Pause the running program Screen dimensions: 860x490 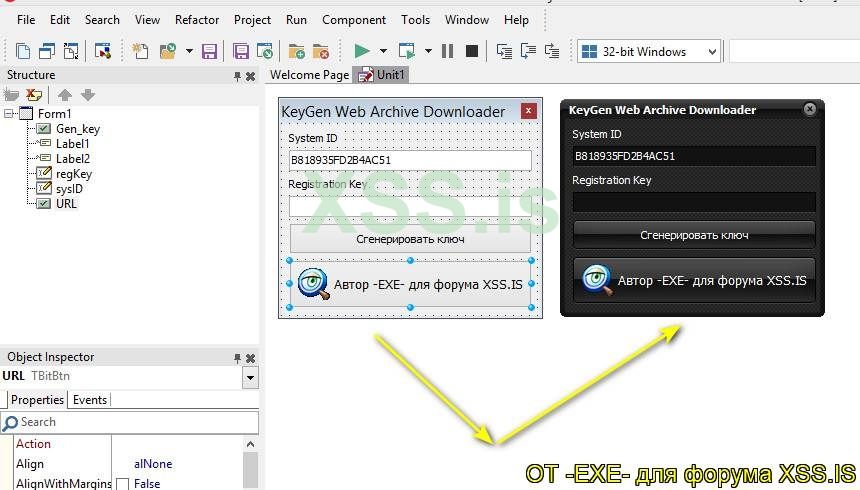448,52
